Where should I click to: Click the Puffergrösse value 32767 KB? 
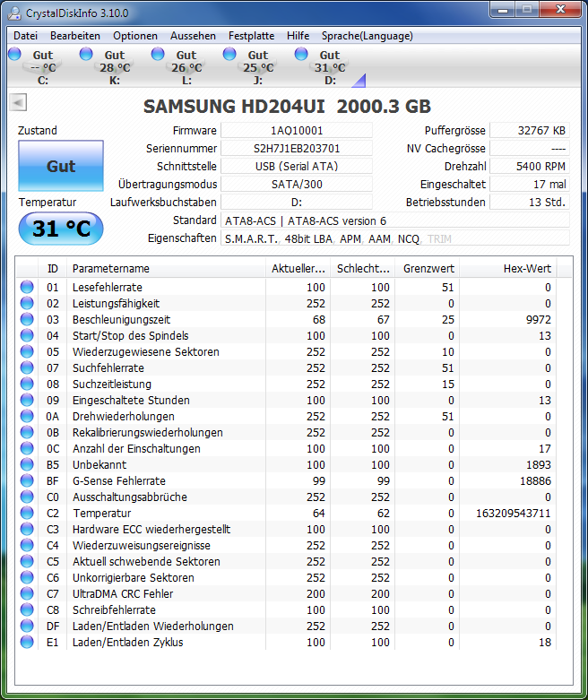pos(530,130)
